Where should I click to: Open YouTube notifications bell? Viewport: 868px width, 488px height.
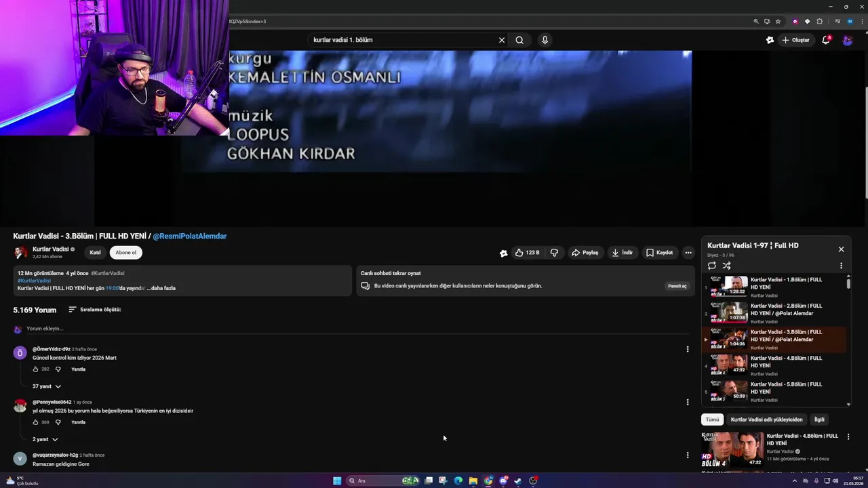pyautogui.click(x=826, y=40)
